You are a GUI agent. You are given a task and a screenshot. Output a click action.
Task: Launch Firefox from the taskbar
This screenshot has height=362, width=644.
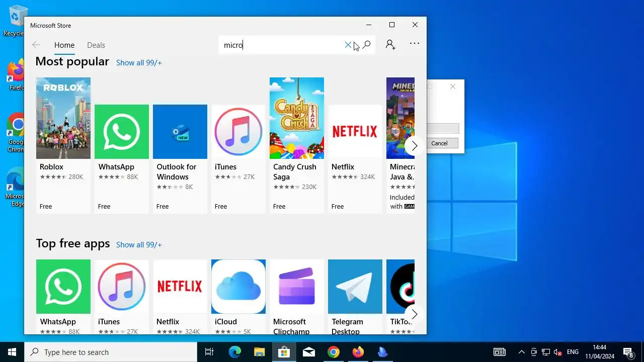[358, 352]
